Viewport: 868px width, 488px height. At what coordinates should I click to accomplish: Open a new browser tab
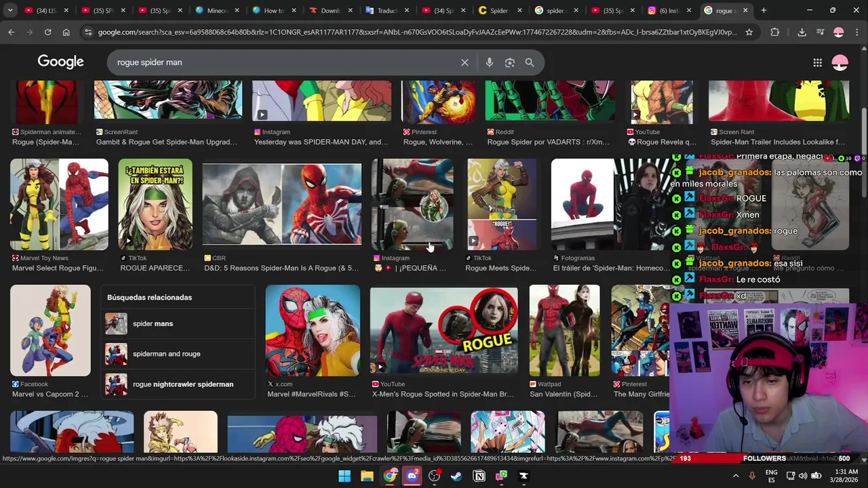[x=764, y=10]
